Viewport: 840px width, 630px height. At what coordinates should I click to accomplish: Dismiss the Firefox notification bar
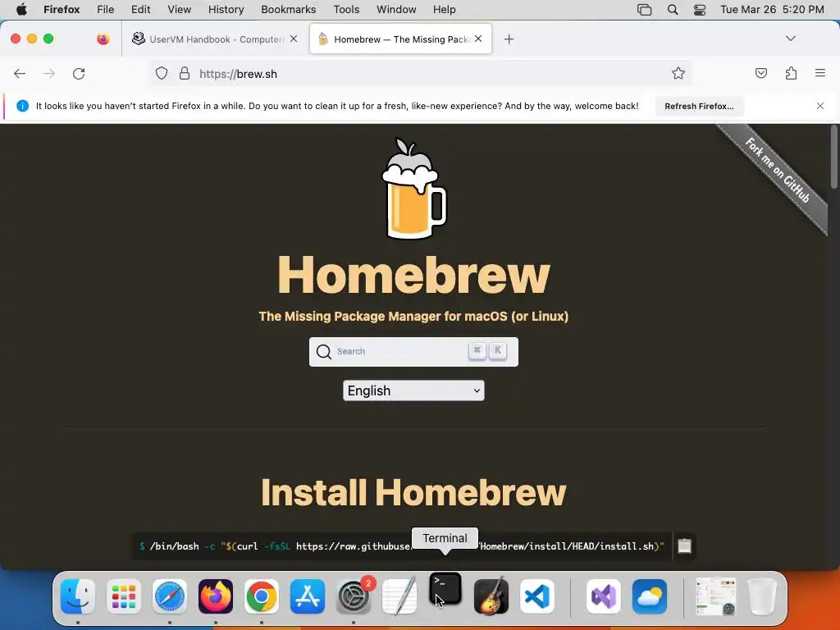820,106
